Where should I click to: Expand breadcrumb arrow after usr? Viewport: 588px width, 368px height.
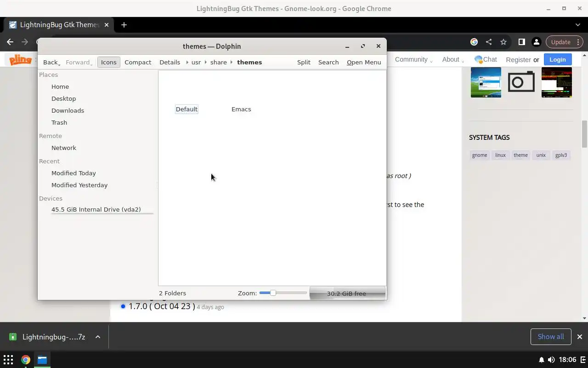pos(206,62)
